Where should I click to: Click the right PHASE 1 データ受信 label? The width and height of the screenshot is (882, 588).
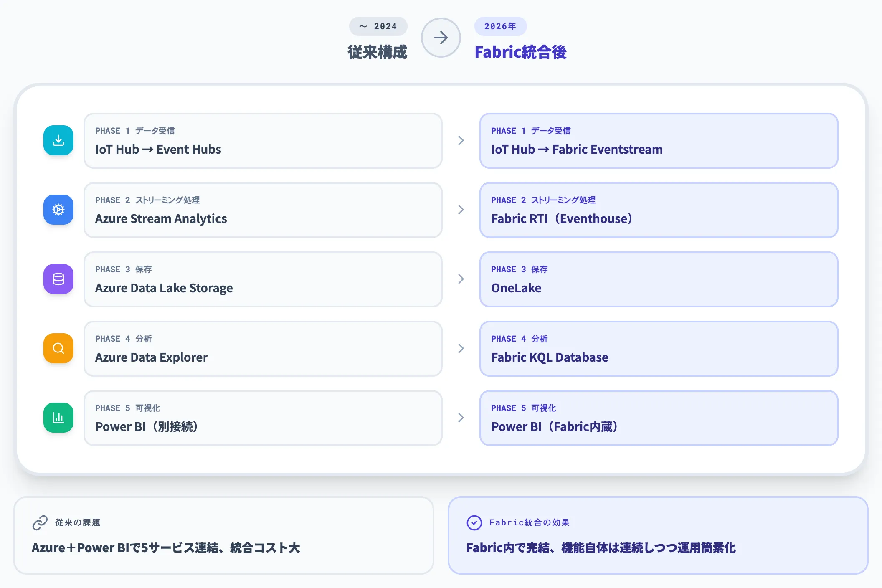point(531,131)
